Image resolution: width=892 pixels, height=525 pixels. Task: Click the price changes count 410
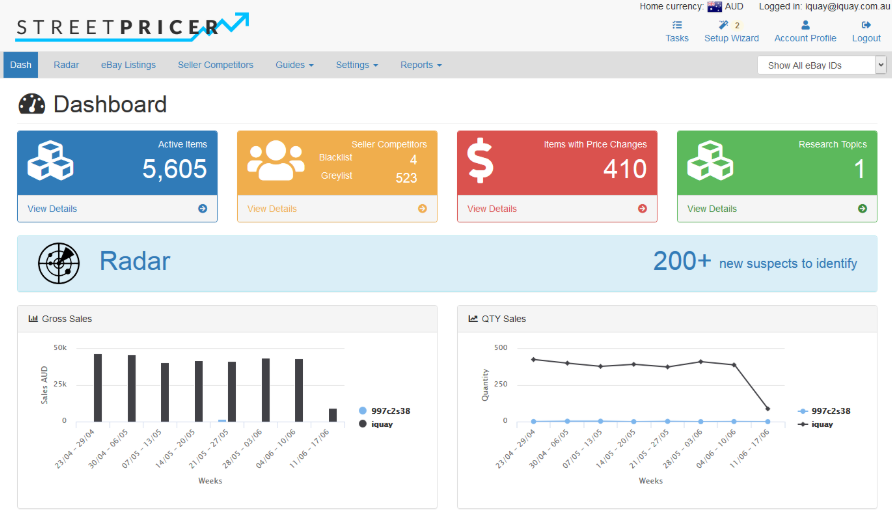(x=625, y=169)
